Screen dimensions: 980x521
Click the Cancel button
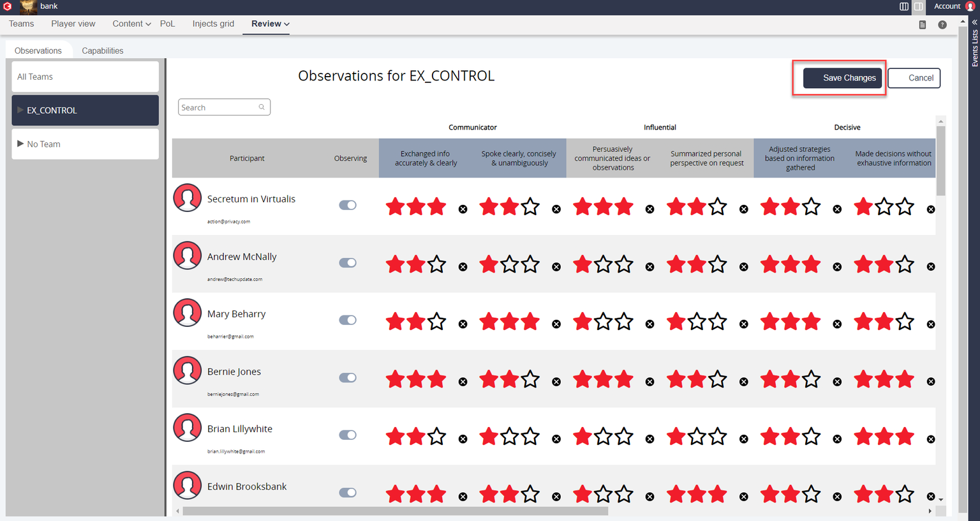pyautogui.click(x=914, y=78)
